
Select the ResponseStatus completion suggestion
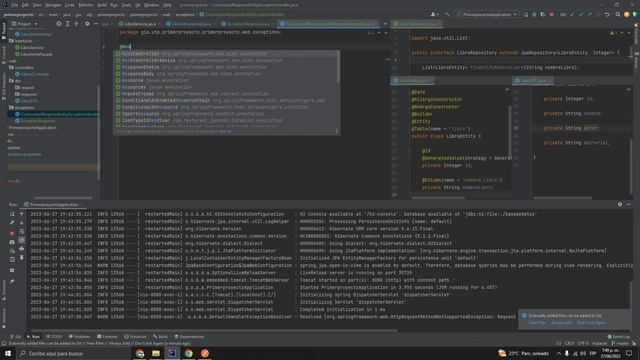[x=226, y=67]
